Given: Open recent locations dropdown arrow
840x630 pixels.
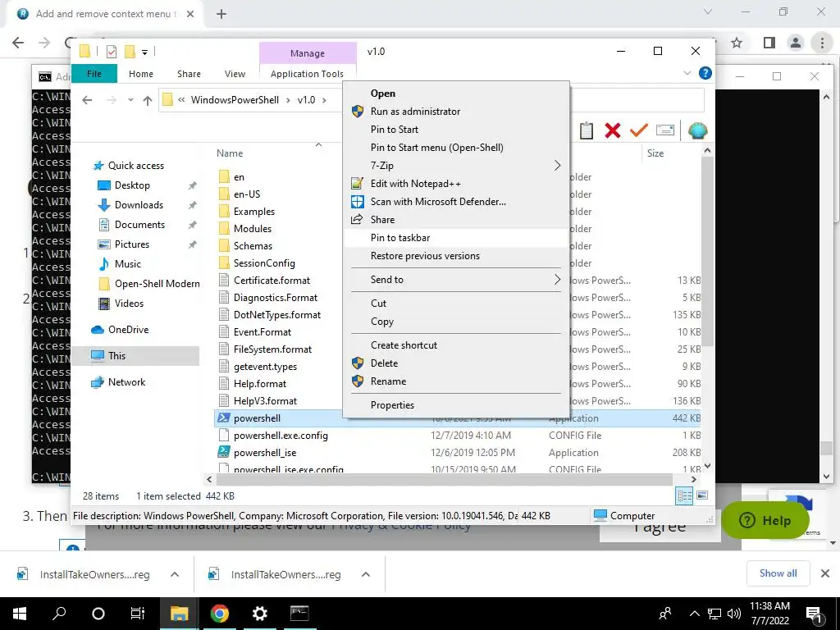Looking at the screenshot, I should pyautogui.click(x=130, y=100).
